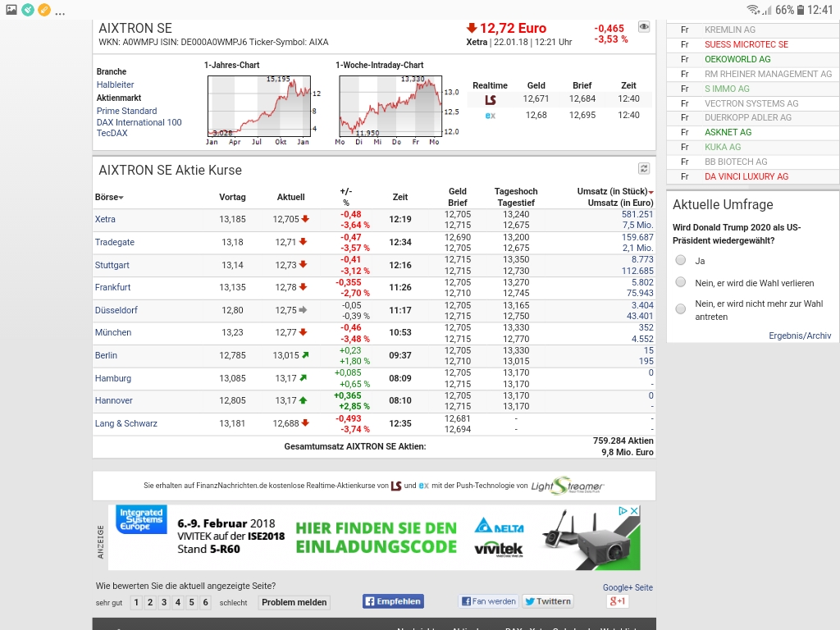Viewport: 840px width, 630px height.
Task: Rate the page with 2
Action: coord(150,602)
